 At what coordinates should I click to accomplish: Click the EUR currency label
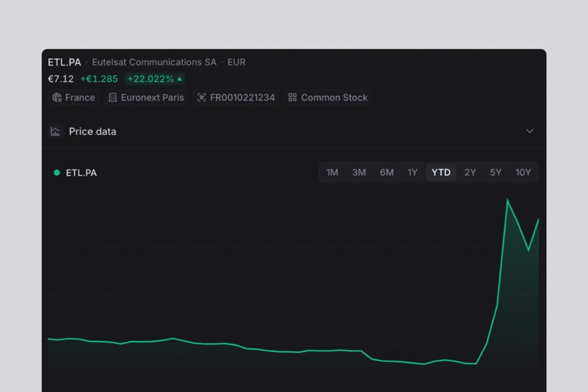tap(236, 62)
